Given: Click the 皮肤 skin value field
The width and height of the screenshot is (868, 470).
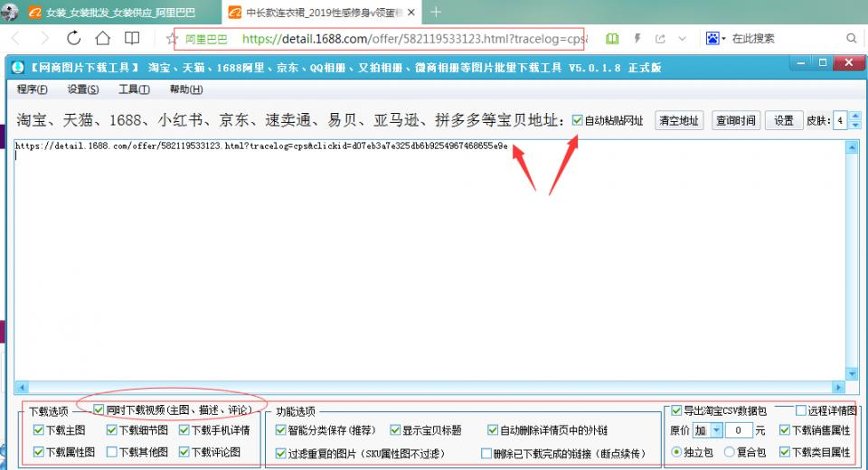Looking at the screenshot, I should tap(840, 120).
